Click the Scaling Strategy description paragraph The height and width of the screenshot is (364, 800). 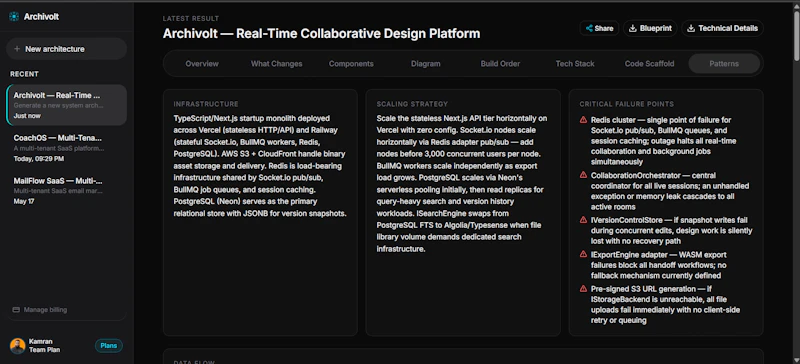tap(463, 184)
